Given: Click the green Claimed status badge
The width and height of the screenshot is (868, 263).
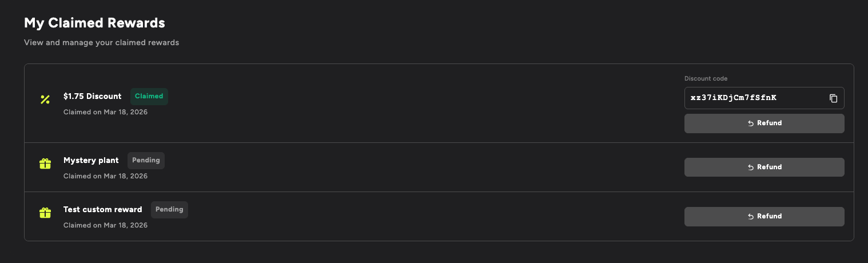Looking at the screenshot, I should pos(149,96).
